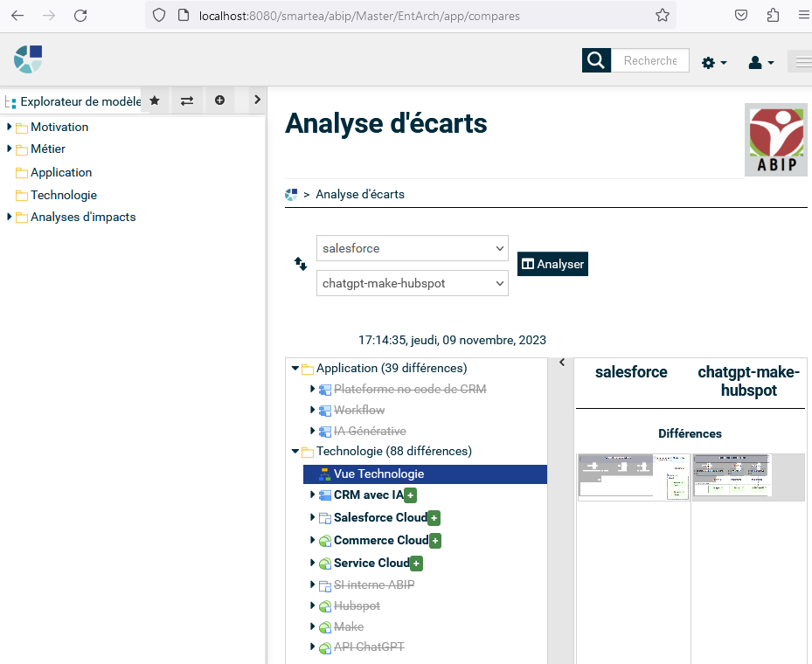Click the Vue Technologie diagram icon

[324, 474]
